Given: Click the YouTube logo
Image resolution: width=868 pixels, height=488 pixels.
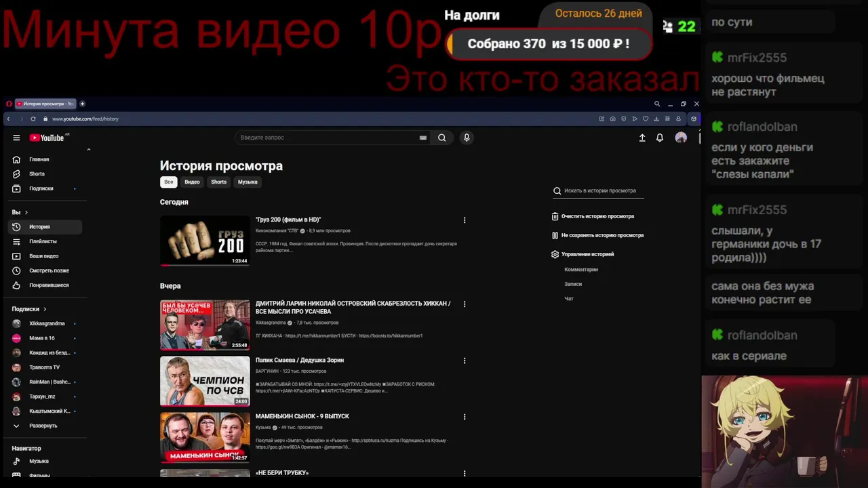Looking at the screenshot, I should pos(47,138).
